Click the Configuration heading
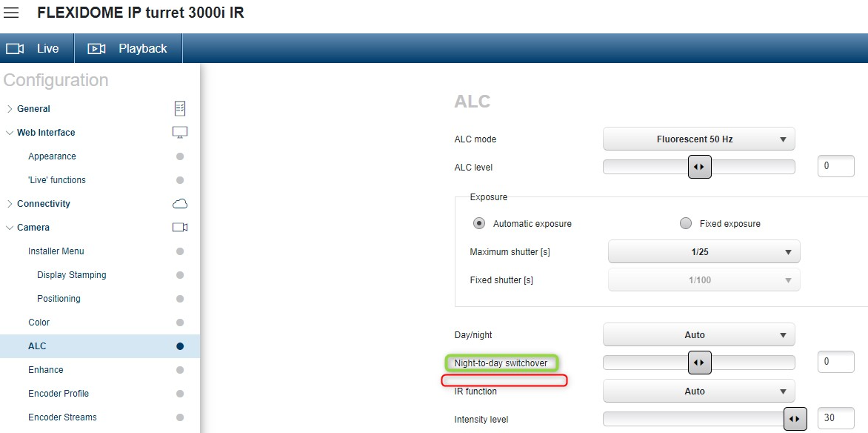 [56, 80]
